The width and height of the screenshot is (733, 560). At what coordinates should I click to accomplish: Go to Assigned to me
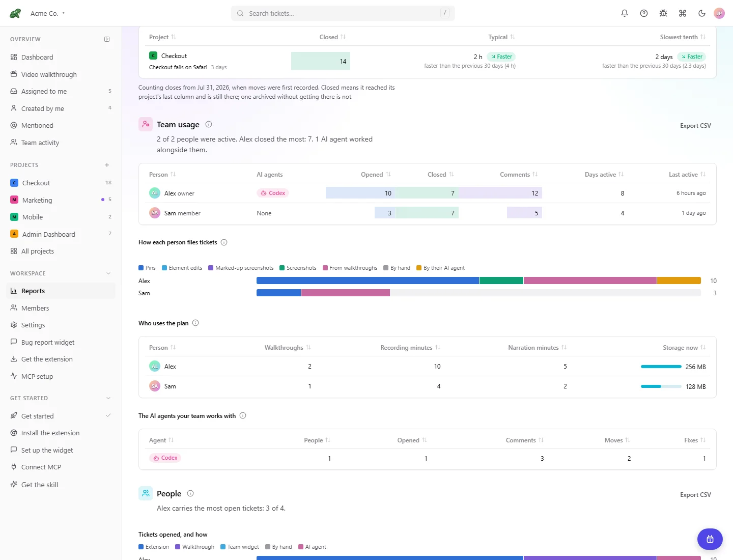pos(61,91)
